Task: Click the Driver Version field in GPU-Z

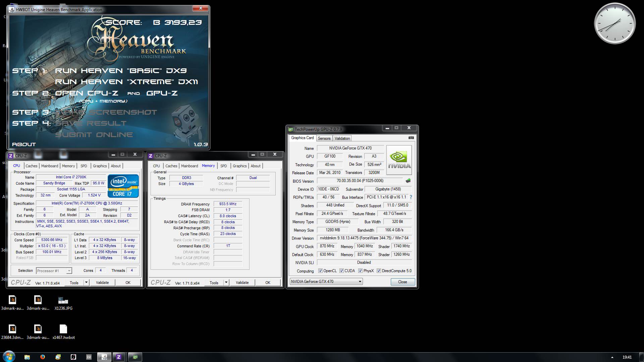Action: [x=364, y=238]
